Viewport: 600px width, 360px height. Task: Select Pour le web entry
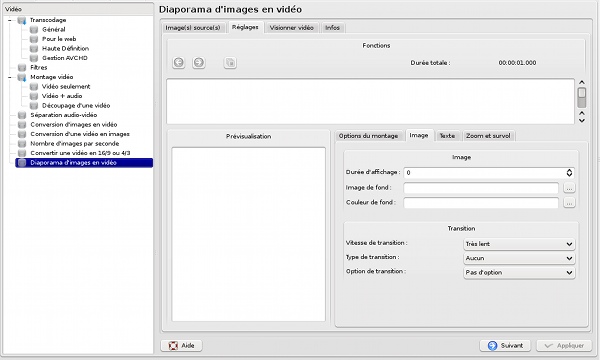click(59, 39)
